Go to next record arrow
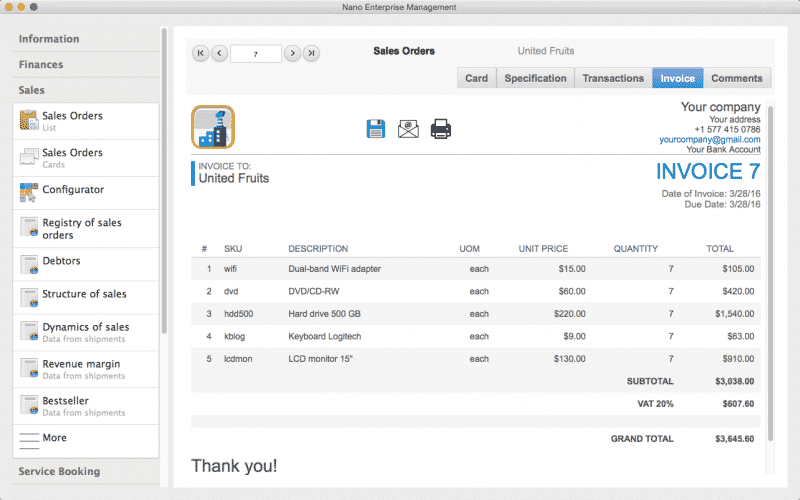The height and width of the screenshot is (500, 800). tap(292, 53)
